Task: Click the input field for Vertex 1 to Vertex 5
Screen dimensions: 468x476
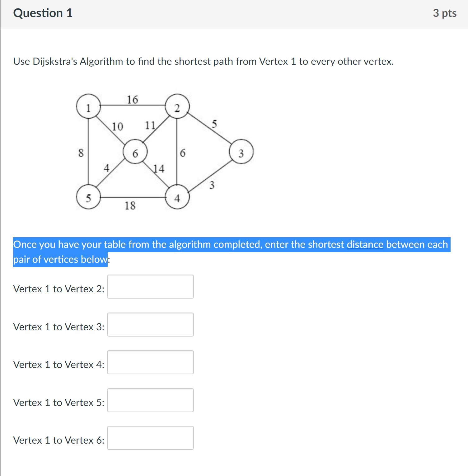Action: [x=150, y=401]
